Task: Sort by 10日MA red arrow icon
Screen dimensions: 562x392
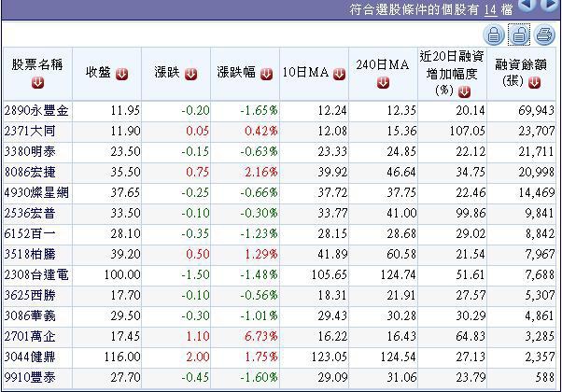Action: [339, 74]
